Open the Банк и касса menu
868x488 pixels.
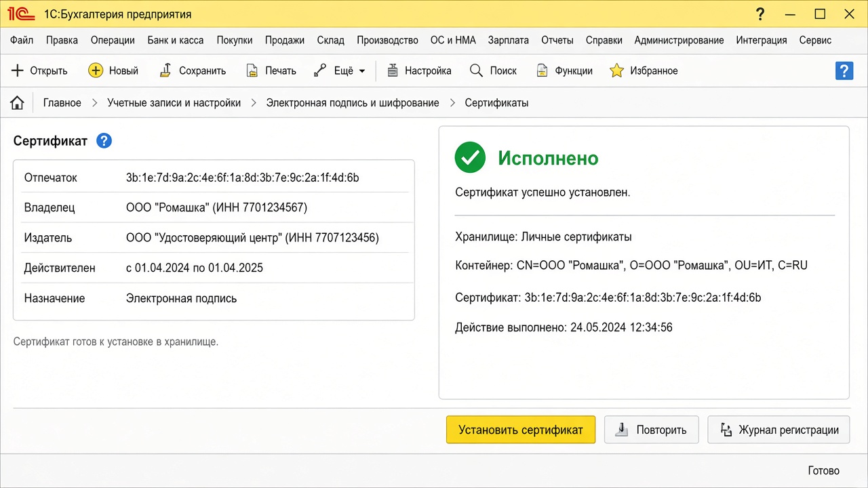coord(176,40)
